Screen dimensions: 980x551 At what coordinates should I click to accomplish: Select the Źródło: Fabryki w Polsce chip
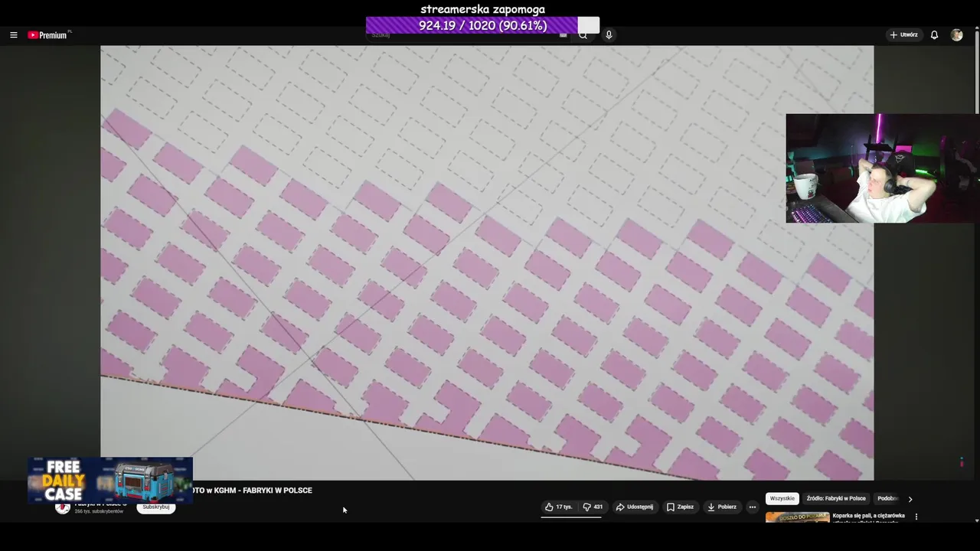[836, 499]
